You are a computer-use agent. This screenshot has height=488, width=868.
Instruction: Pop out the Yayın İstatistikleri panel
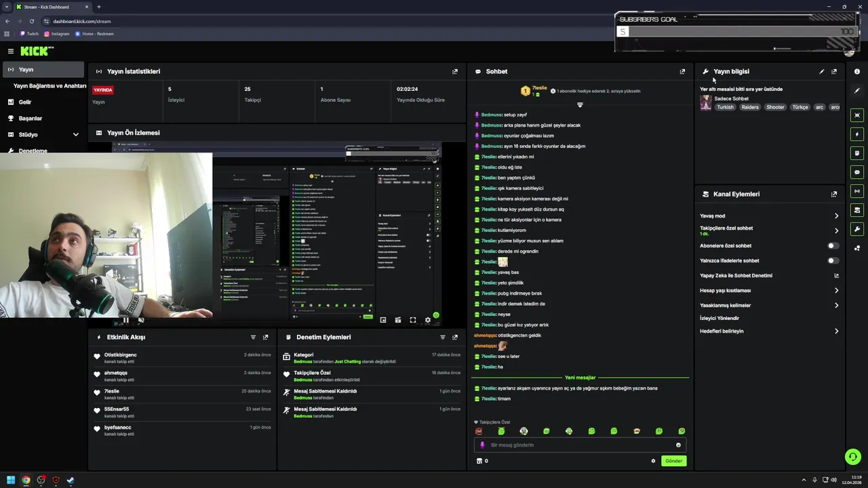point(455,71)
